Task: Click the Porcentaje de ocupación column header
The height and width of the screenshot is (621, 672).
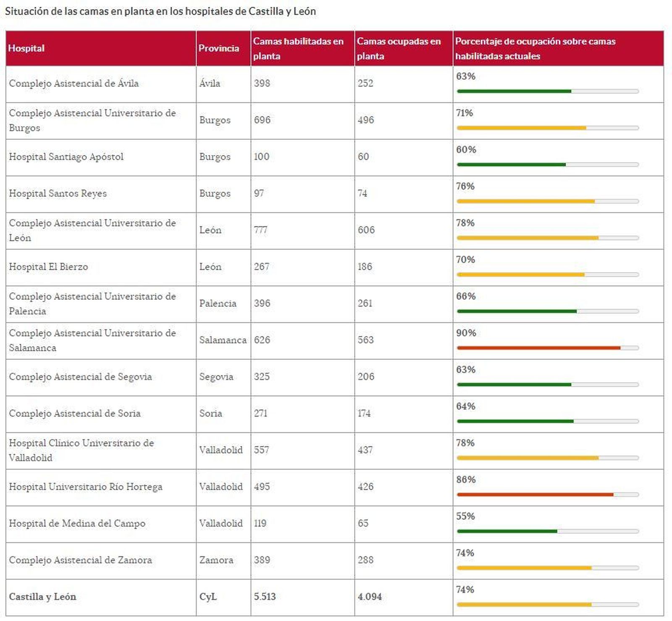Action: click(x=535, y=48)
